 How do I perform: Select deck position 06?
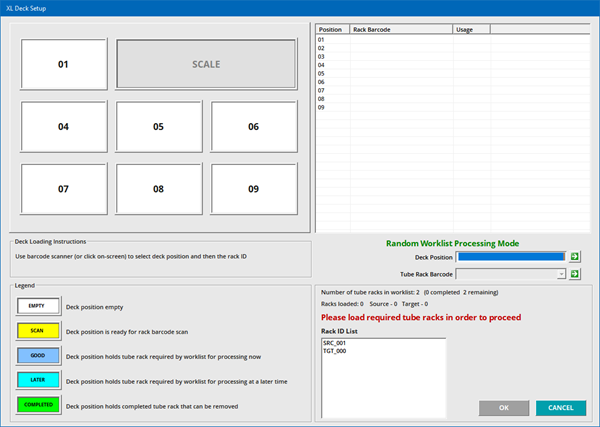pos(254,127)
